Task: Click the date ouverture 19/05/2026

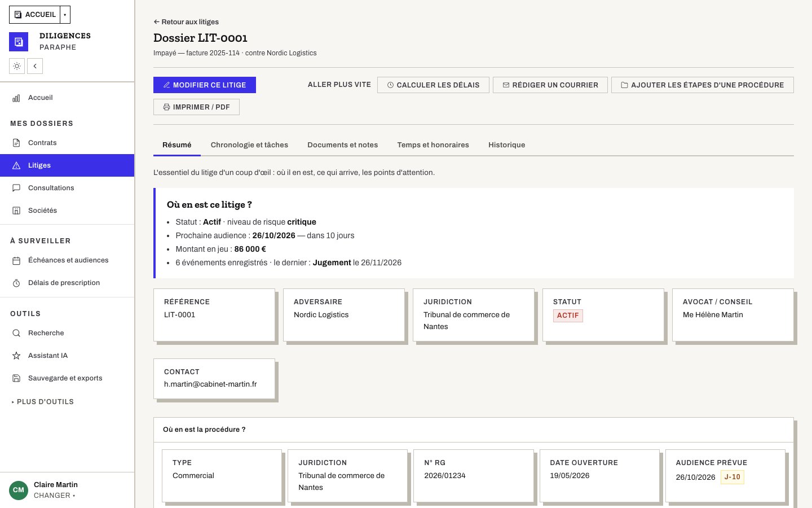Action: click(x=570, y=475)
